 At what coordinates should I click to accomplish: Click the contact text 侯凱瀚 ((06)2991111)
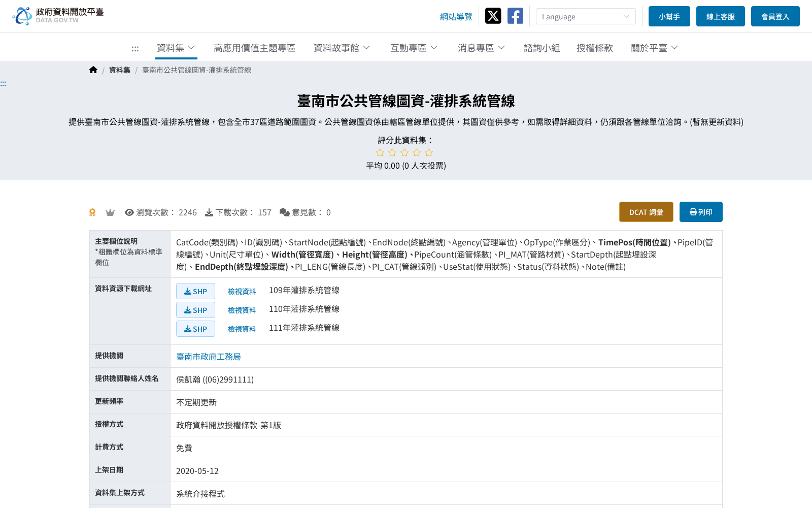215,379
